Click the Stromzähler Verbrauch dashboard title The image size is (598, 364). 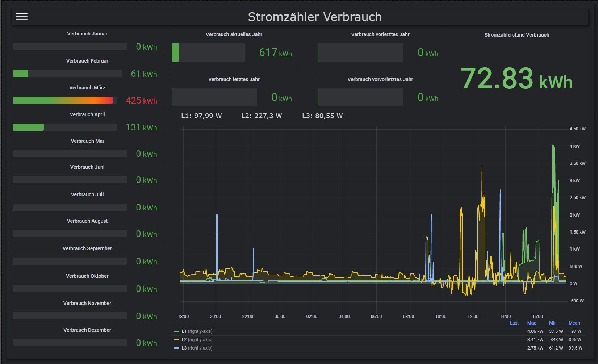[314, 17]
